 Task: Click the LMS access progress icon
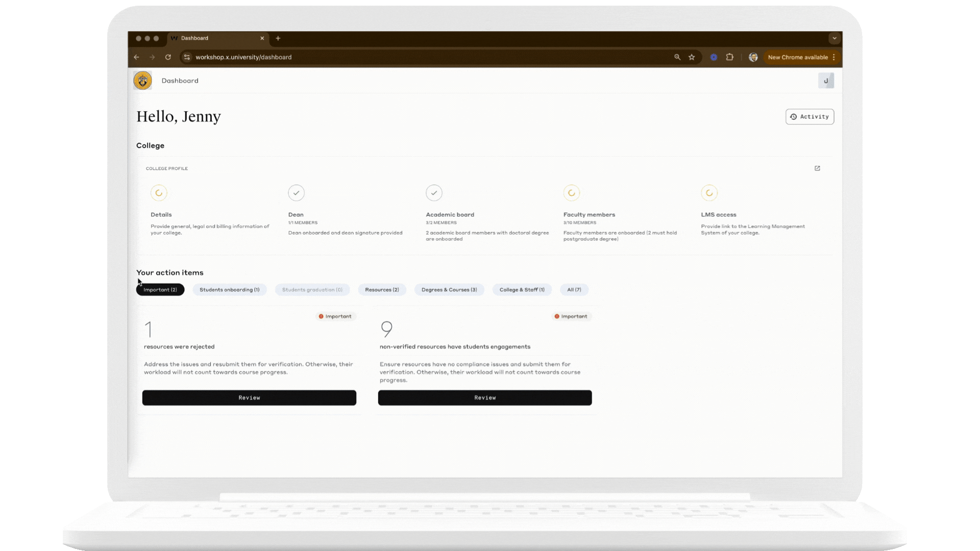[709, 193]
